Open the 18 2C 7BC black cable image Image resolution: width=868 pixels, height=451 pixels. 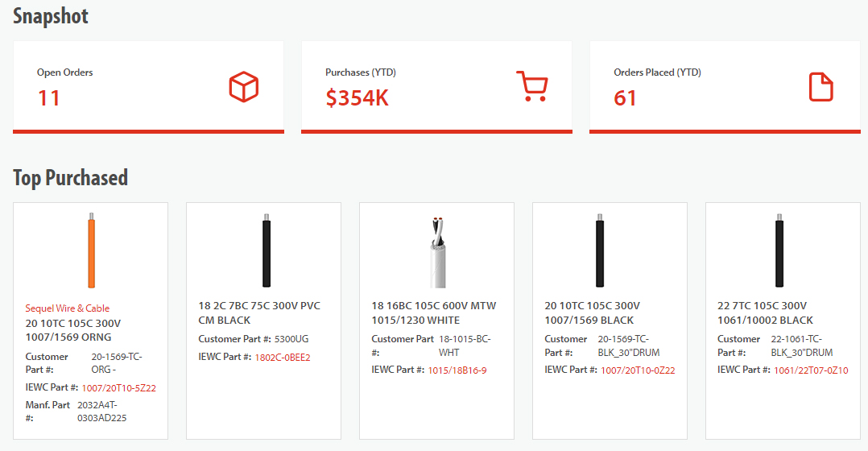click(266, 251)
